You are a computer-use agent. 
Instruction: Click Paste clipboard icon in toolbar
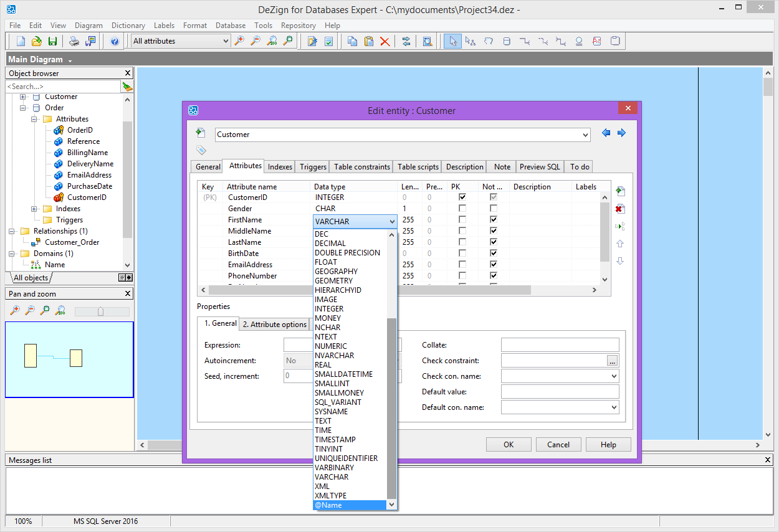pos(369,42)
